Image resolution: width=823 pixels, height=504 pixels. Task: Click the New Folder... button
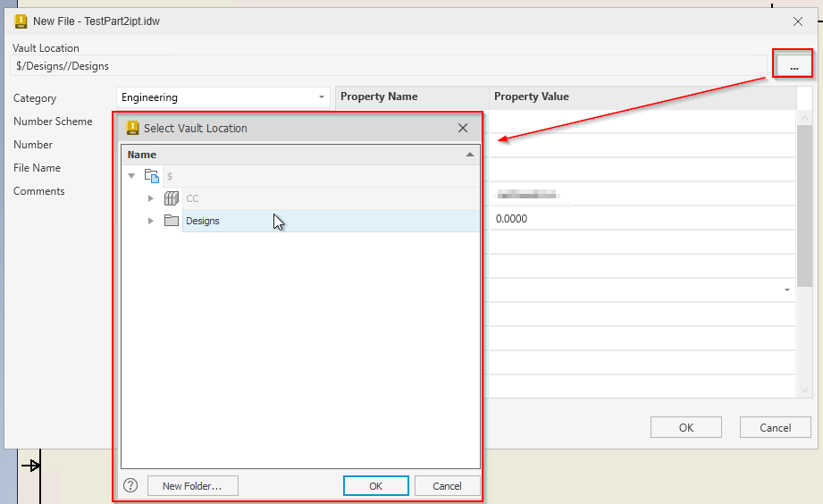click(x=193, y=486)
